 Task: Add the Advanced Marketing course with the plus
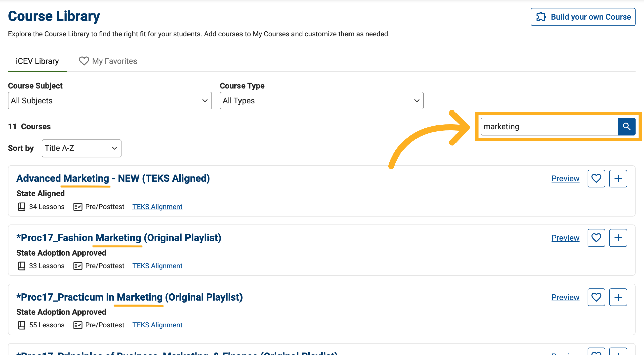click(618, 178)
